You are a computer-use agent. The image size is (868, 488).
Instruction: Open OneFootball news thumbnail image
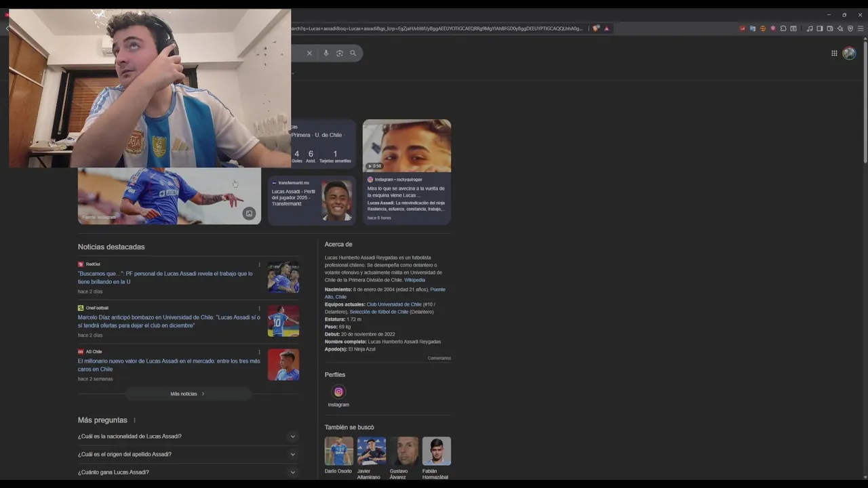pos(283,321)
